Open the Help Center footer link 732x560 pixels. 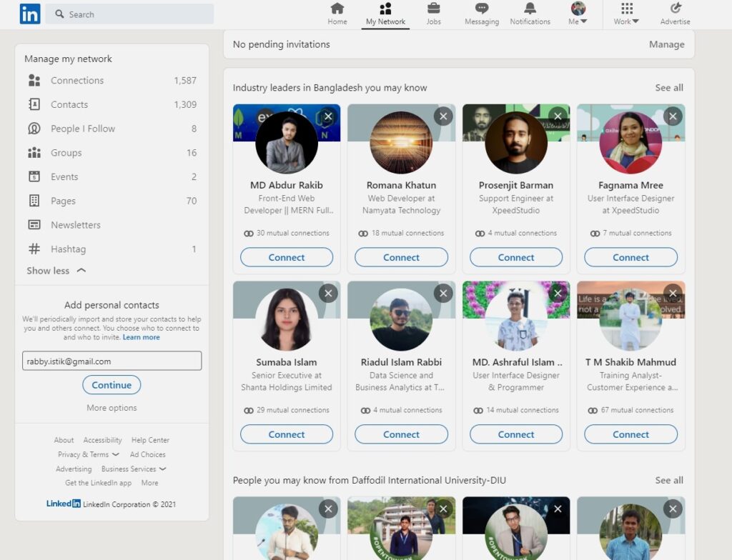[x=150, y=439]
